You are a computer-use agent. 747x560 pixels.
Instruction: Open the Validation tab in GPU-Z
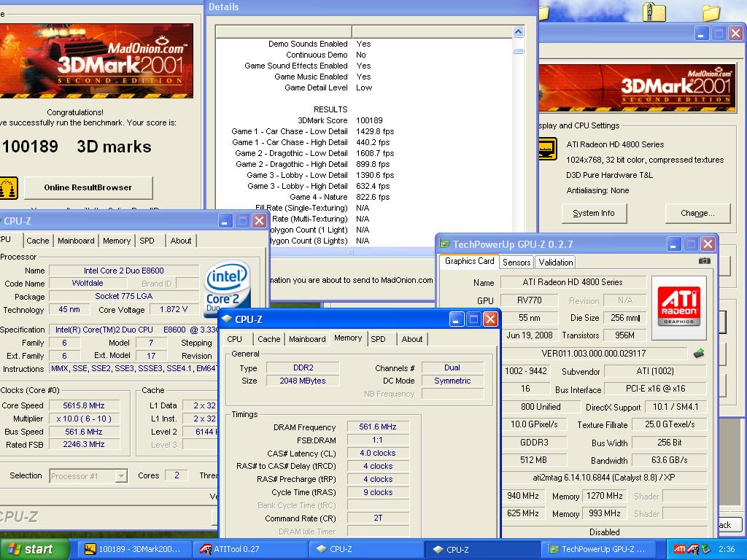pyautogui.click(x=555, y=262)
